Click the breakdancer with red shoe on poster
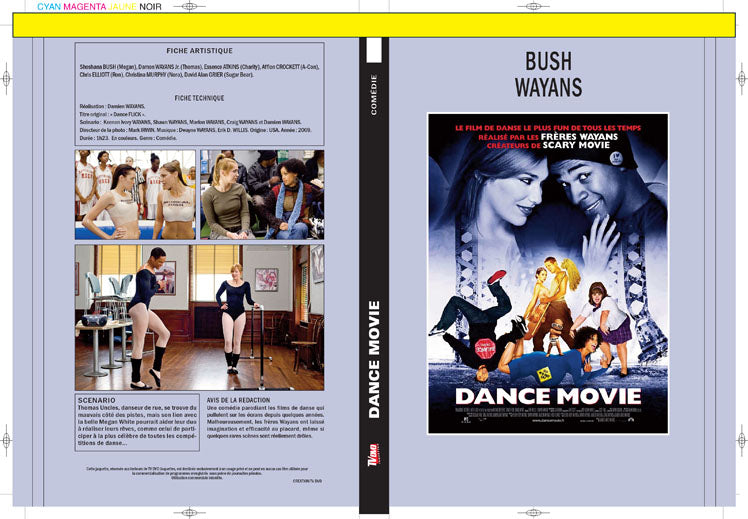This screenshot has height=519, width=748. (x=478, y=325)
